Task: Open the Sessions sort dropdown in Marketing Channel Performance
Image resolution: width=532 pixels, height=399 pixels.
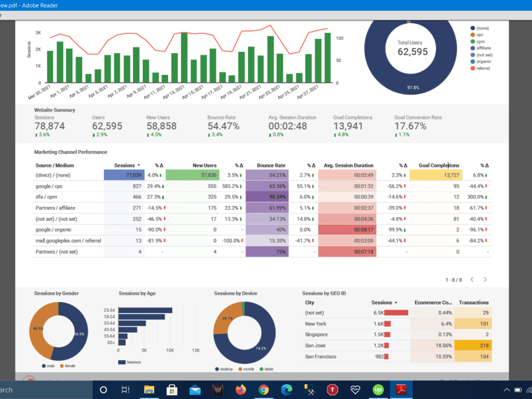Action: click(x=138, y=165)
